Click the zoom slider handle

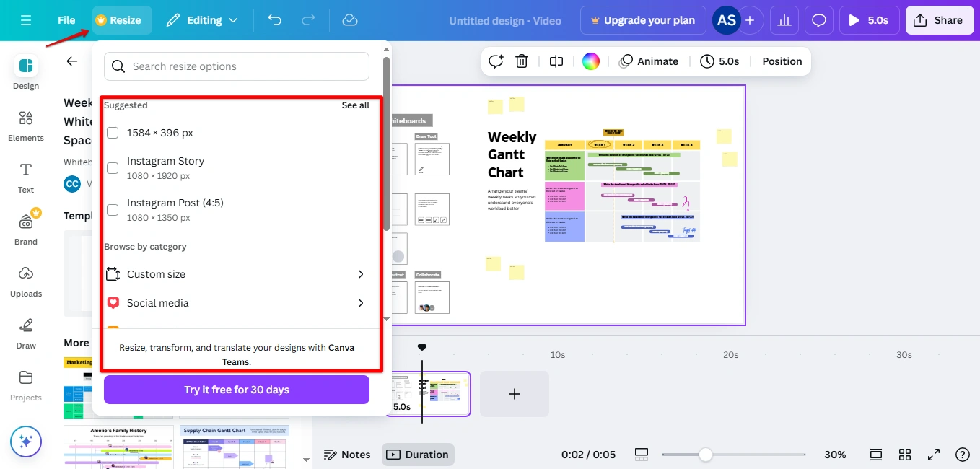(706, 455)
